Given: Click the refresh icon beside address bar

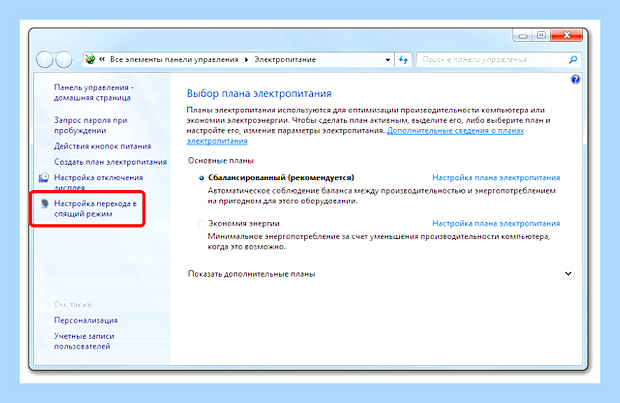Looking at the screenshot, I should pos(403,60).
